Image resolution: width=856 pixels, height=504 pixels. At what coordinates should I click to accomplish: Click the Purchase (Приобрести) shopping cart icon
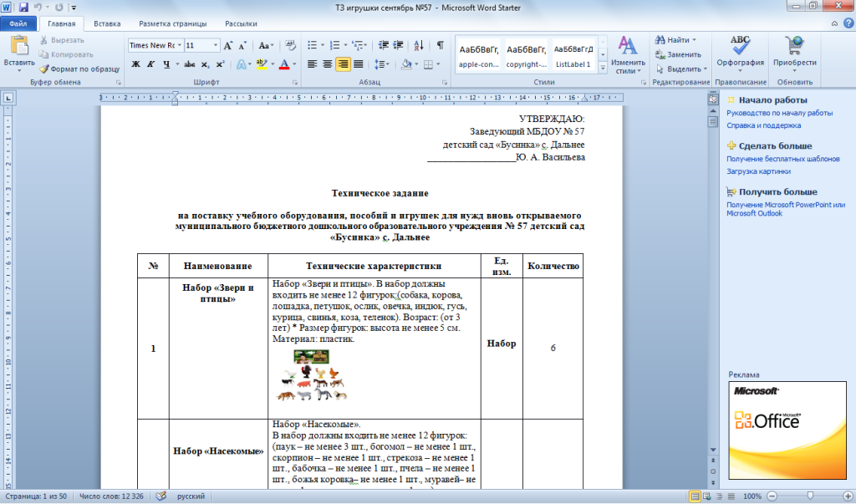pyautogui.click(x=794, y=46)
